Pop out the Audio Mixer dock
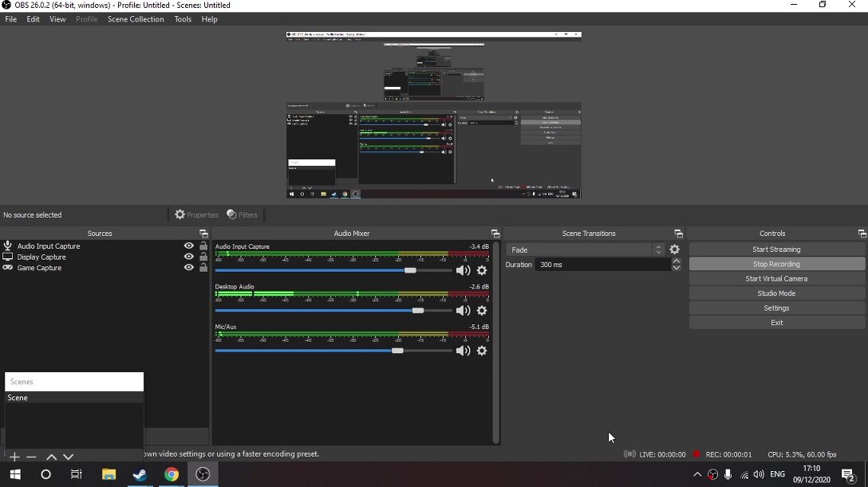Screen dimensions: 868x487 point(495,234)
